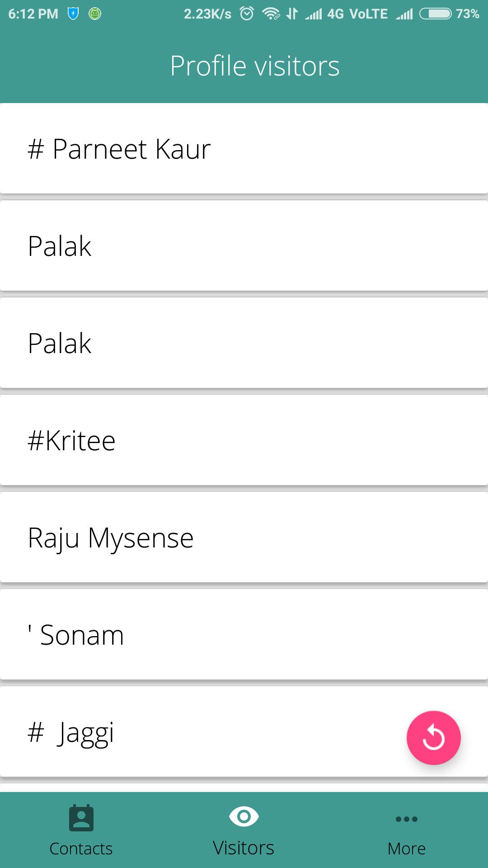Tap the Wi-Fi signal status icon
The height and width of the screenshot is (868, 488).
[271, 14]
